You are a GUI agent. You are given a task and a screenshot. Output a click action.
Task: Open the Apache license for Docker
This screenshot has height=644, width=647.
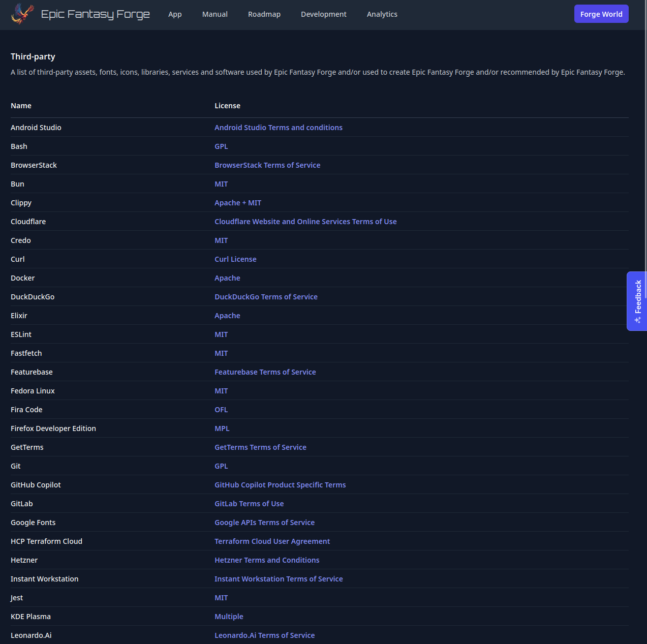pos(227,278)
